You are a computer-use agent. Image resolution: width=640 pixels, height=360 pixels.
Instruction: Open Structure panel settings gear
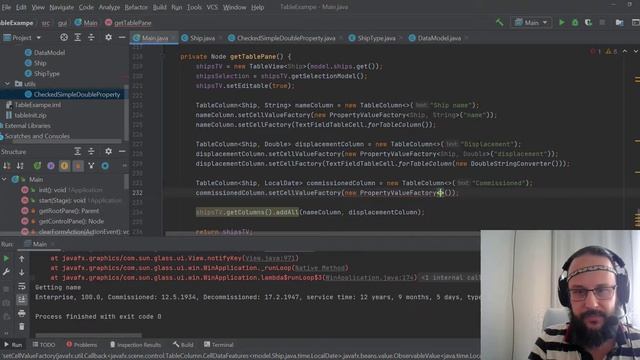pyautogui.click(x=108, y=151)
